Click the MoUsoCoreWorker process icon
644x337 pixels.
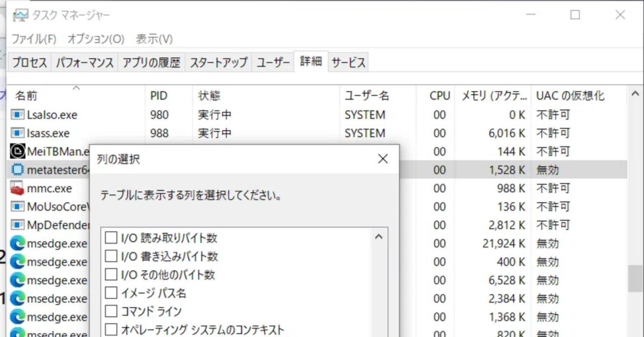[18, 207]
